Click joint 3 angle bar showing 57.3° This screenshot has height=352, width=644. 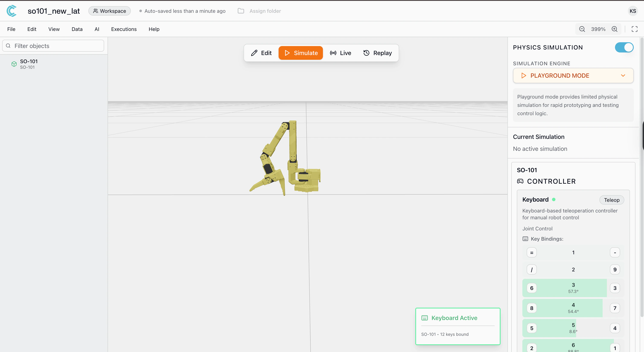[x=573, y=288]
